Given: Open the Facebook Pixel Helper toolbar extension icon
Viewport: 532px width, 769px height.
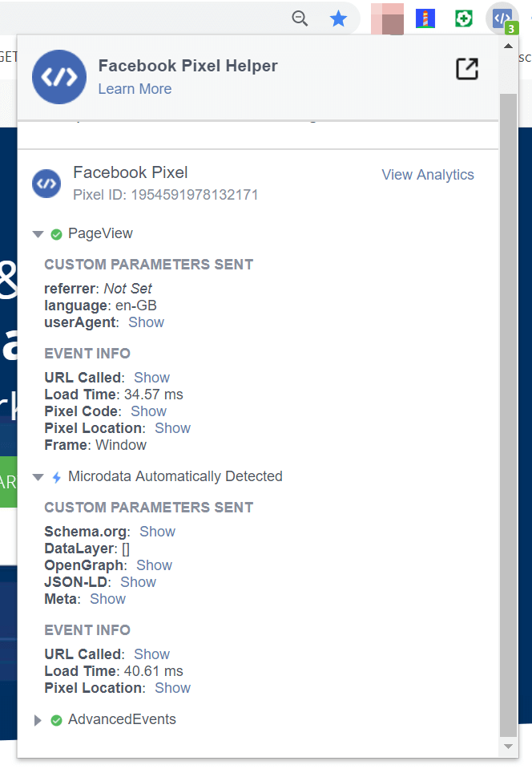Looking at the screenshot, I should click(x=502, y=18).
